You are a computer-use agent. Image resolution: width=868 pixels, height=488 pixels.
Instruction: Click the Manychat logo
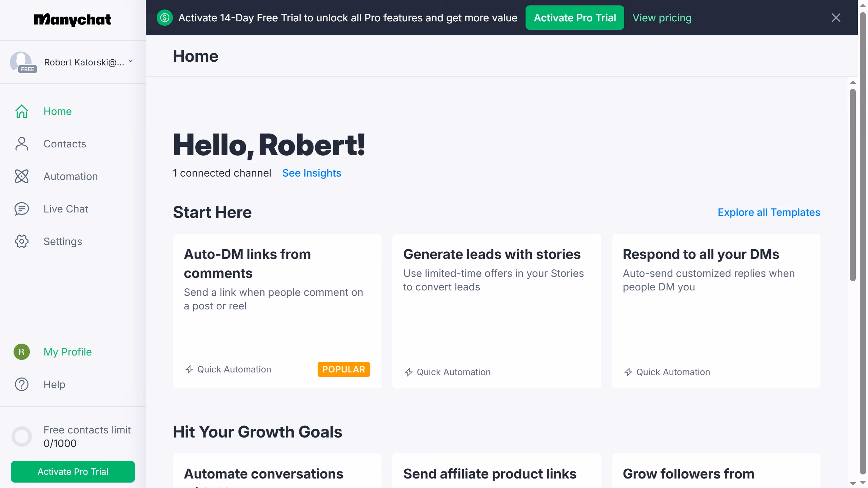click(x=73, y=20)
